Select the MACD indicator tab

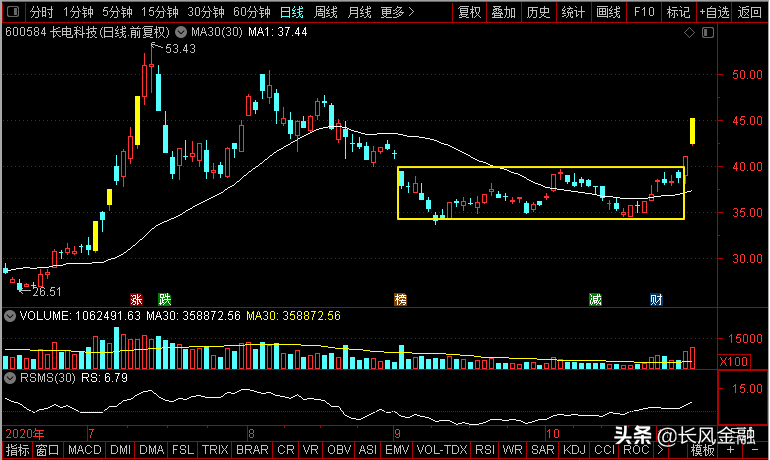tap(84, 451)
